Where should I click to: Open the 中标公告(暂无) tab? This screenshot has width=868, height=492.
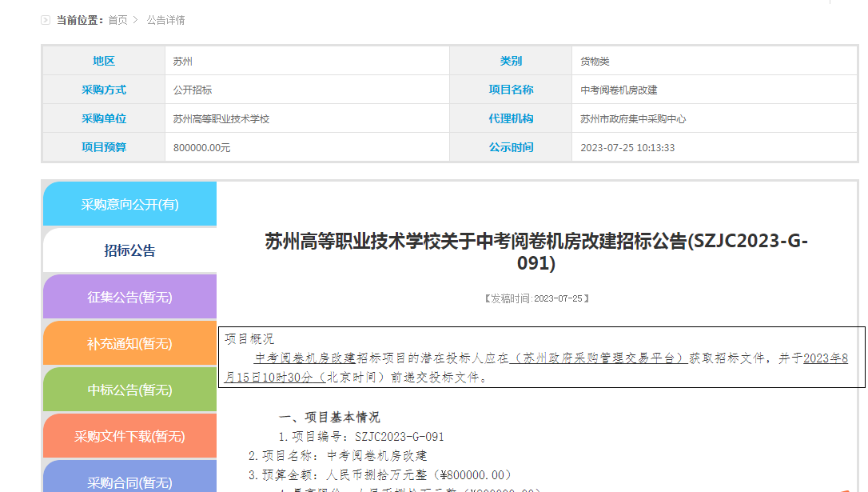click(129, 390)
